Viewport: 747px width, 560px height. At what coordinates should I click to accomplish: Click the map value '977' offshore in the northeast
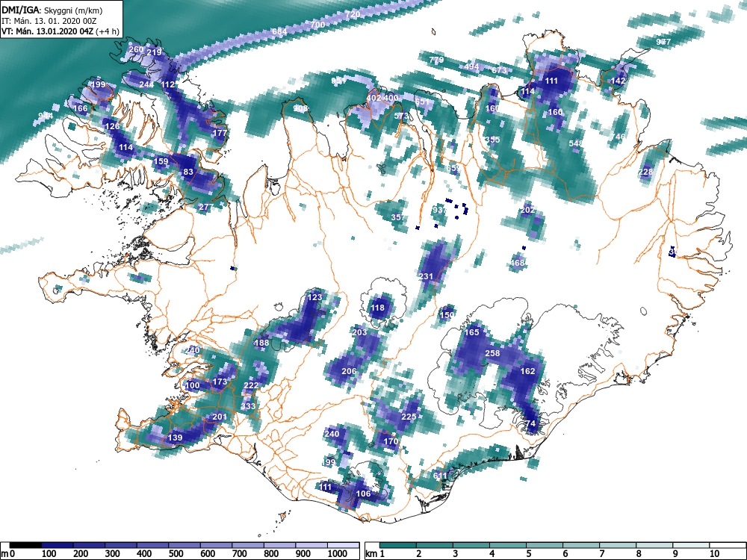(x=663, y=42)
